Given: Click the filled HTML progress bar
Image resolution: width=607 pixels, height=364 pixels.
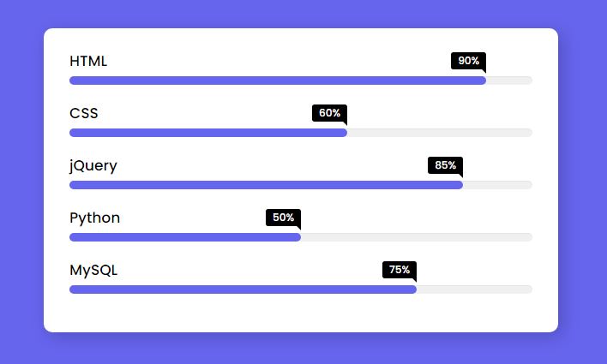Looking at the screenshot, I should (278, 81).
